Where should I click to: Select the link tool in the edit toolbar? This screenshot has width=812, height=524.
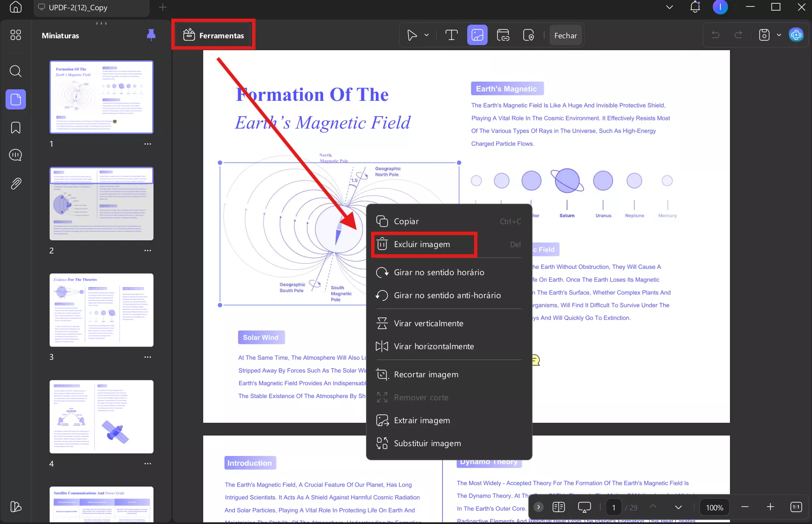(503, 35)
